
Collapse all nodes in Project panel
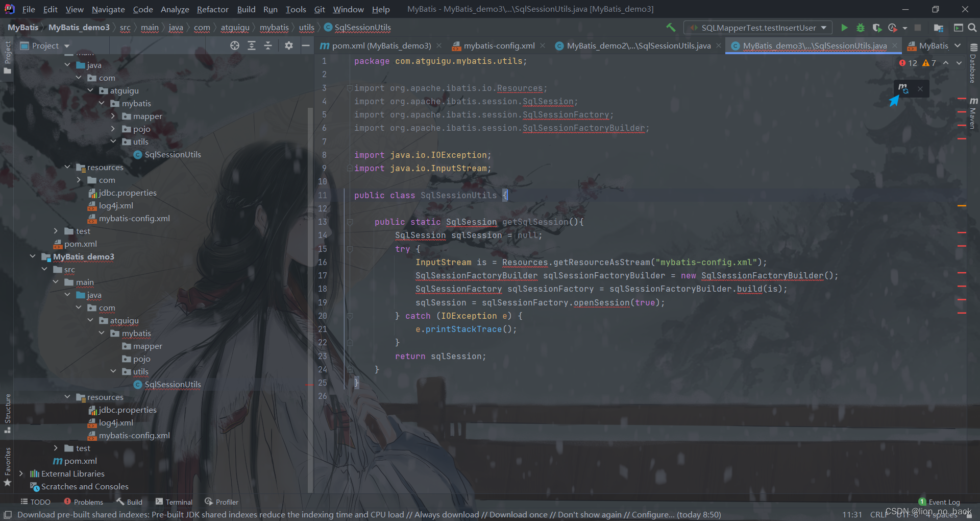[x=268, y=45]
